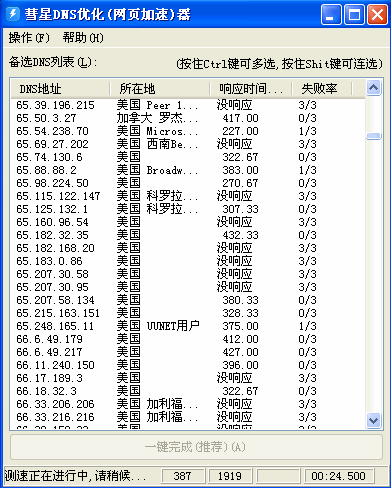The height and width of the screenshot is (488, 391).
Task: Click location 美国 Broadw... cell
Action: coord(157,170)
